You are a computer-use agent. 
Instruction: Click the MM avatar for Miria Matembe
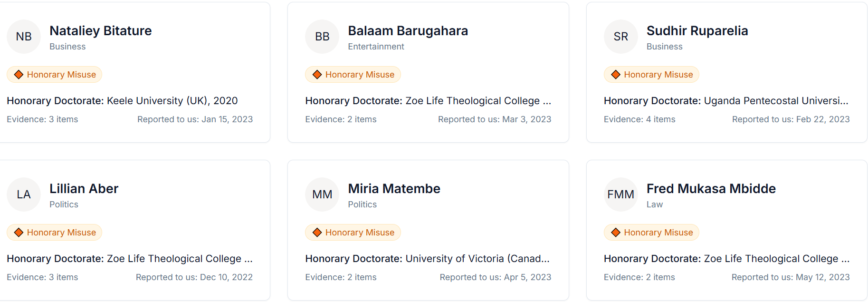pos(322,195)
